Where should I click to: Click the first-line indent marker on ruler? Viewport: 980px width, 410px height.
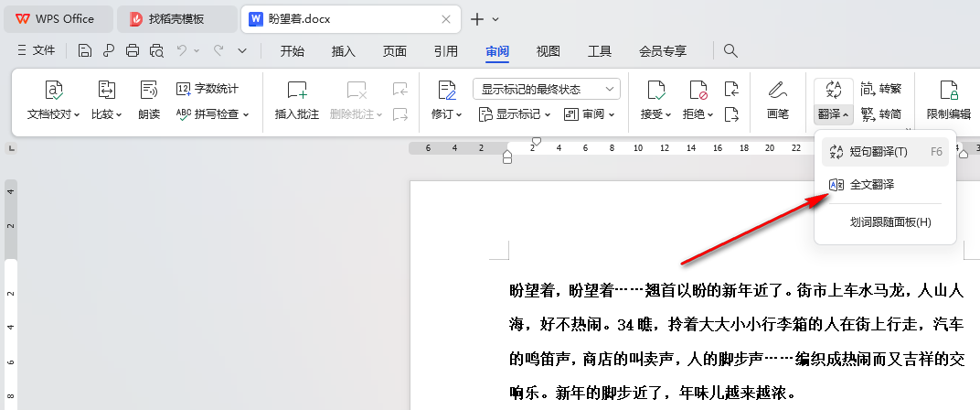(536, 142)
